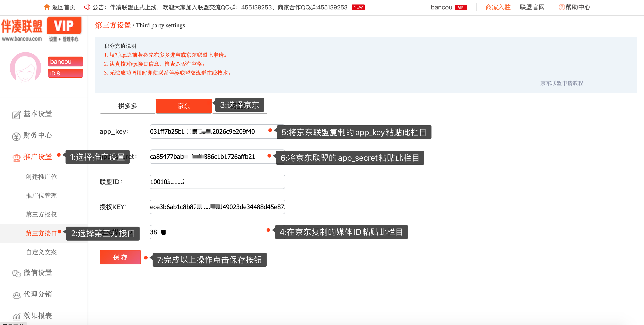The height and width of the screenshot is (325, 644).
Task: Click the 保存 button
Action: [x=120, y=257]
